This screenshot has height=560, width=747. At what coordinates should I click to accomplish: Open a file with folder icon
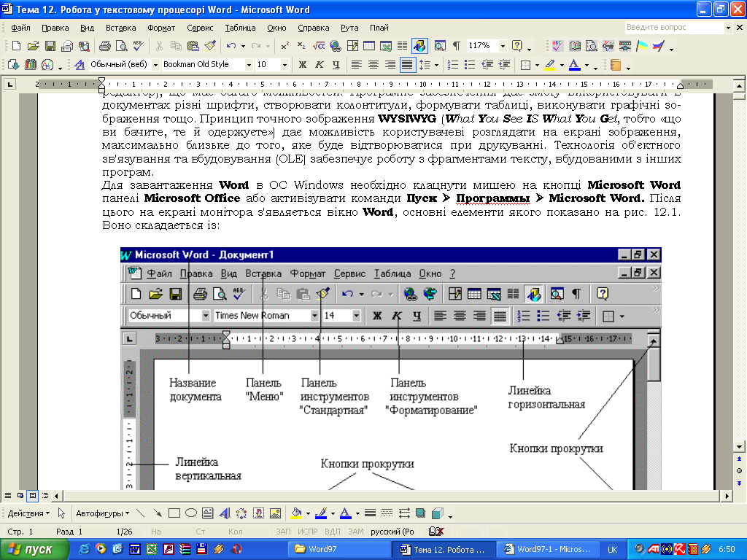click(33, 46)
